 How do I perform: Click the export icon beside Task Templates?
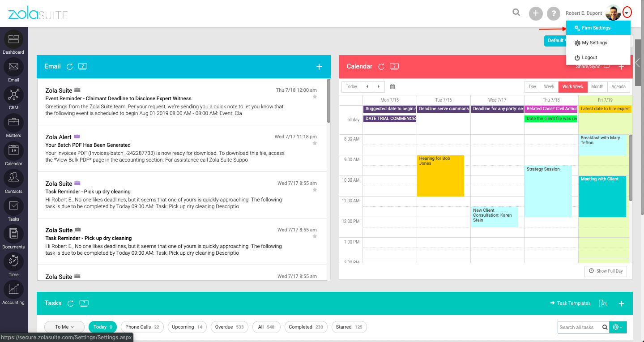coord(604,304)
